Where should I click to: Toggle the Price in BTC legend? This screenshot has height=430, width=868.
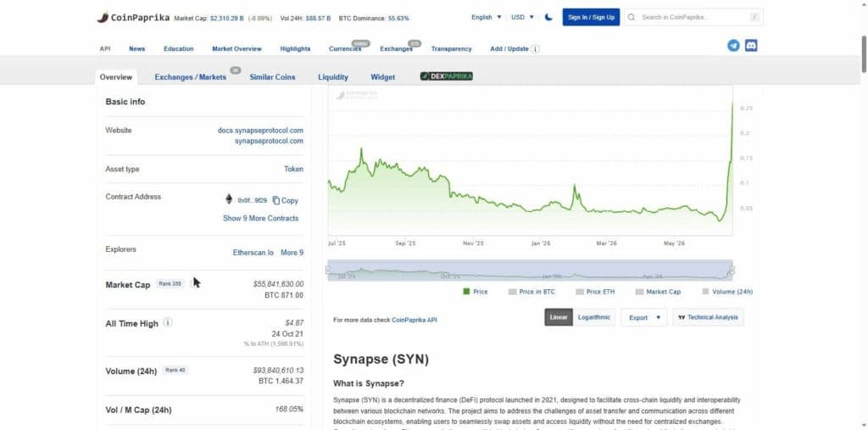coord(531,292)
